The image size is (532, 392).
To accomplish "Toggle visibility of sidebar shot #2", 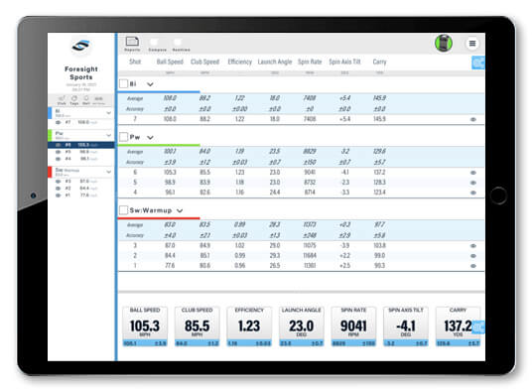I will [x=58, y=189].
